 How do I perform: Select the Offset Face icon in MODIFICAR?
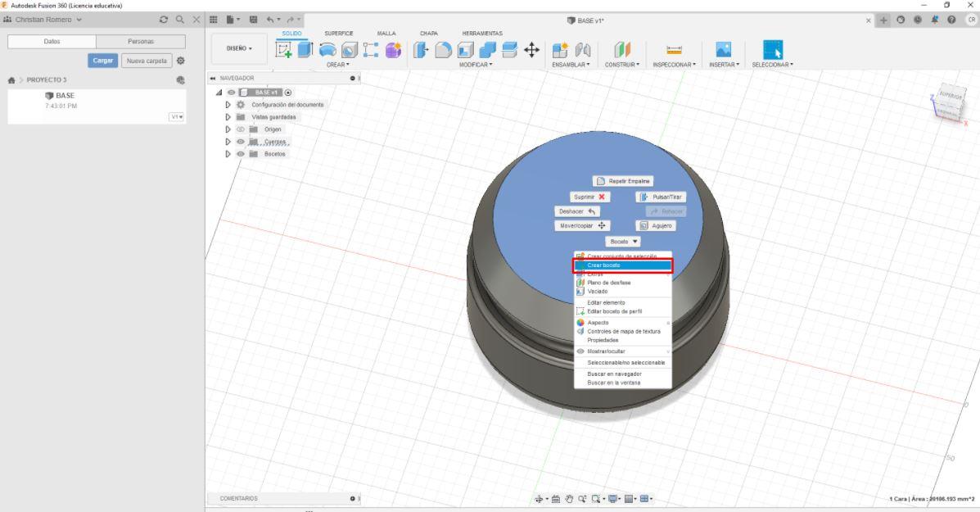pyautogui.click(x=509, y=50)
